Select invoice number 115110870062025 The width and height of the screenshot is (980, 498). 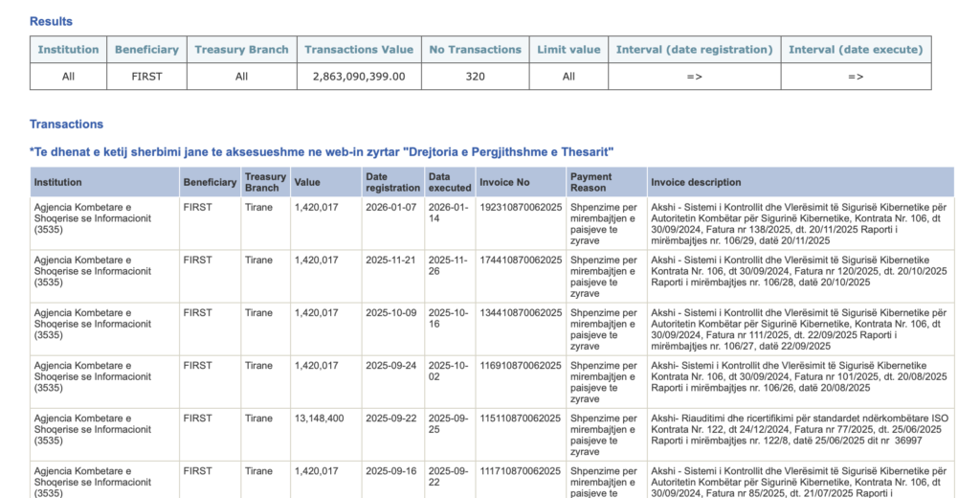[521, 419]
